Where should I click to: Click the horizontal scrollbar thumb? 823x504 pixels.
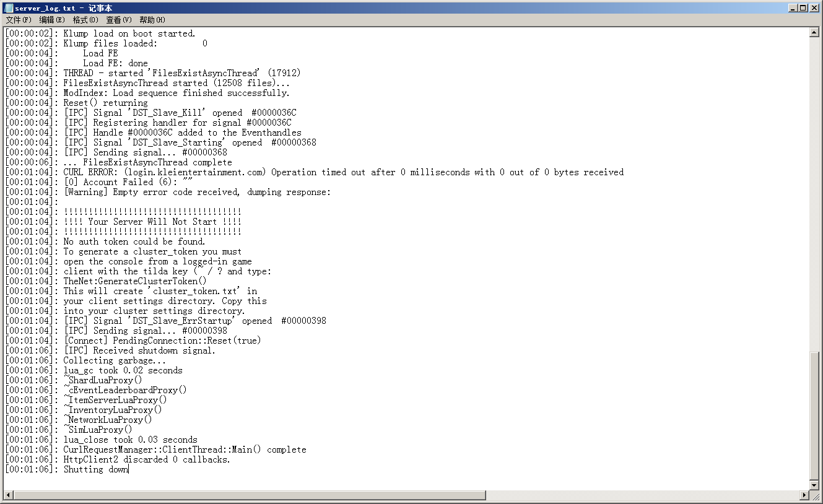pos(250,495)
